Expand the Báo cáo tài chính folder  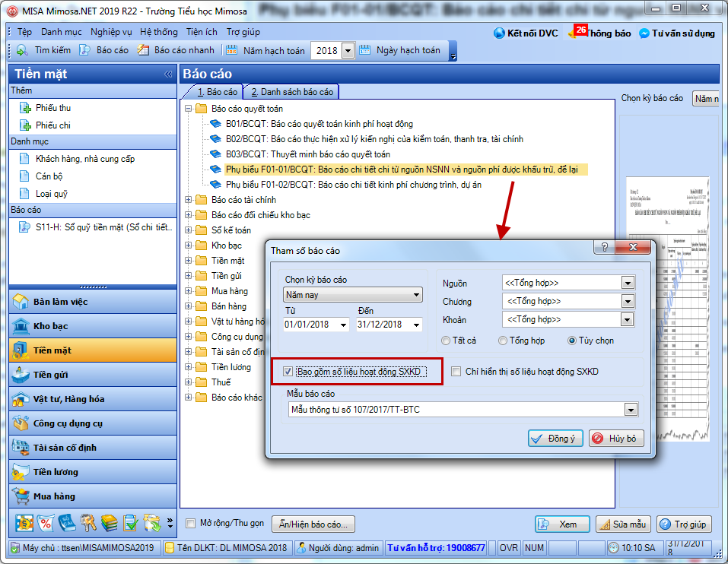pyautogui.click(x=188, y=200)
